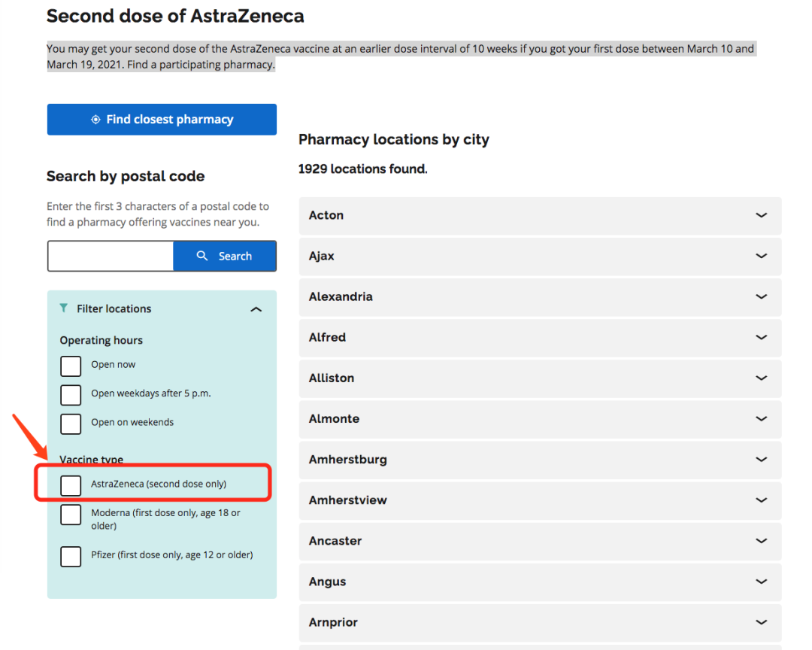Image resolution: width=812 pixels, height=650 pixels.
Task: Click the Search by postal code heading
Action: point(126,176)
